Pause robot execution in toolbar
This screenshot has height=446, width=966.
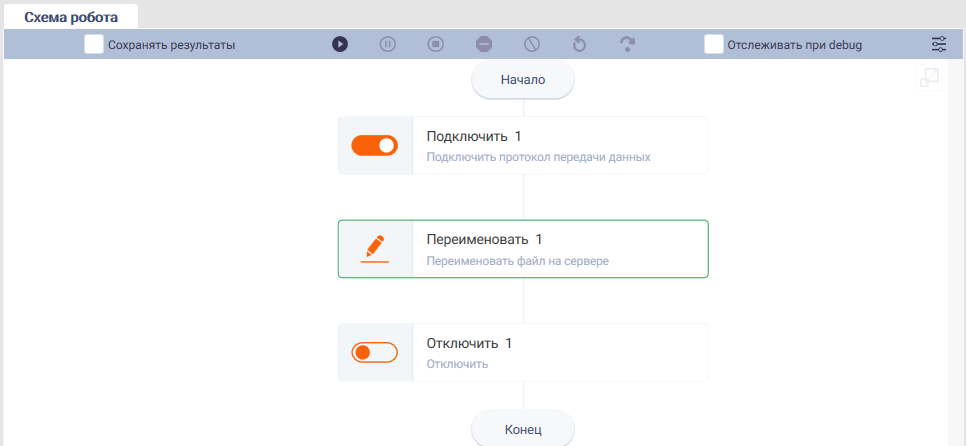(x=388, y=44)
